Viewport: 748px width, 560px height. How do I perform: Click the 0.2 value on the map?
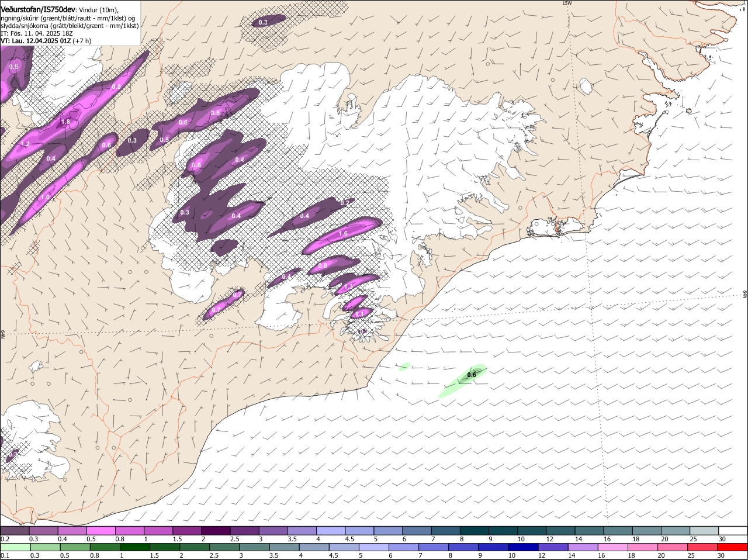coord(345,203)
